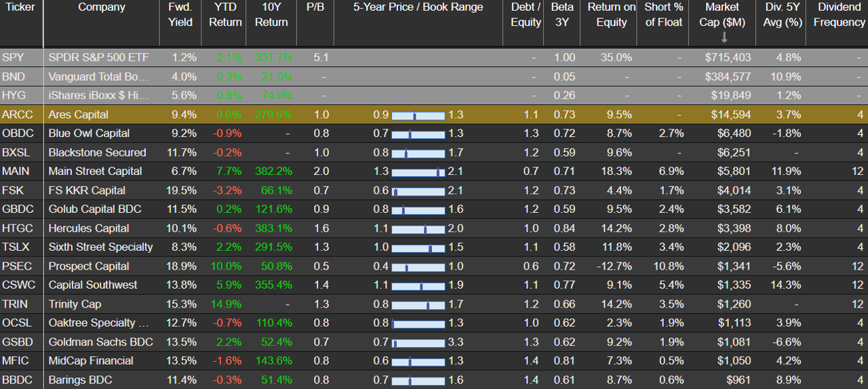
Task: Click SPY market cap $715,403
Action: [728, 58]
